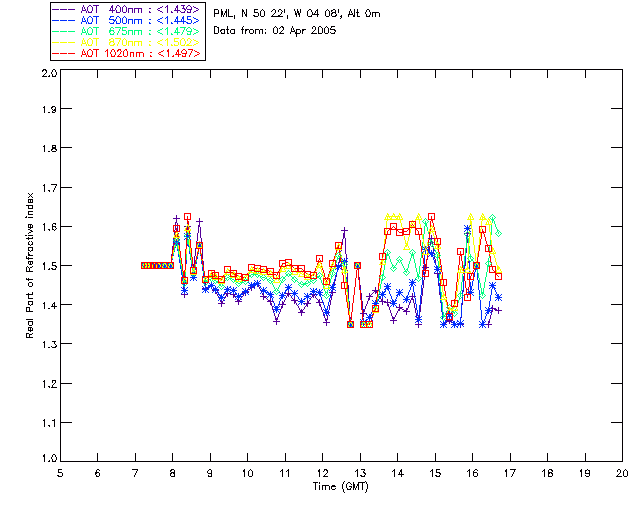Screen dimensions: 640x512
Task: Click the 'Real Part of Refractive index' axis label
Action: pos(29,265)
